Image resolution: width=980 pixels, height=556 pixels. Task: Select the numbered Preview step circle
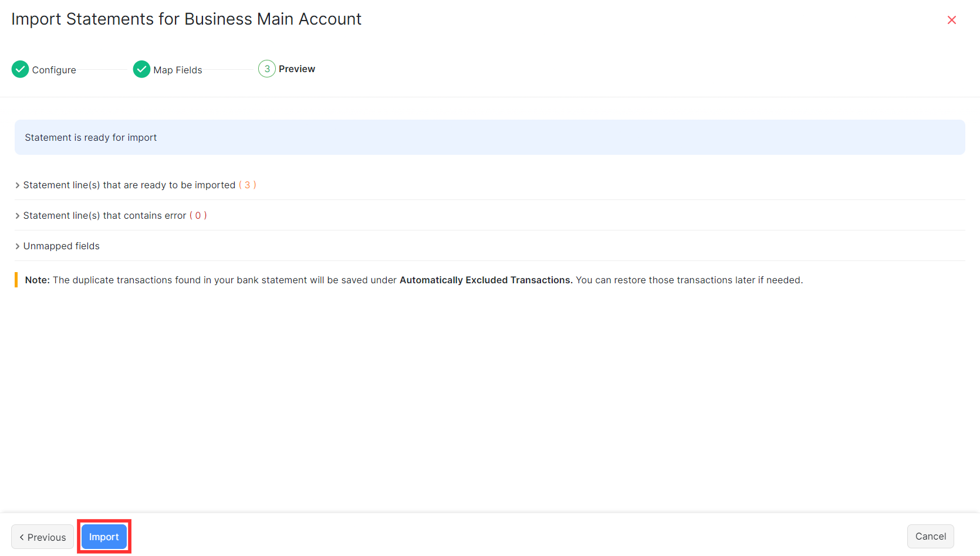(267, 69)
